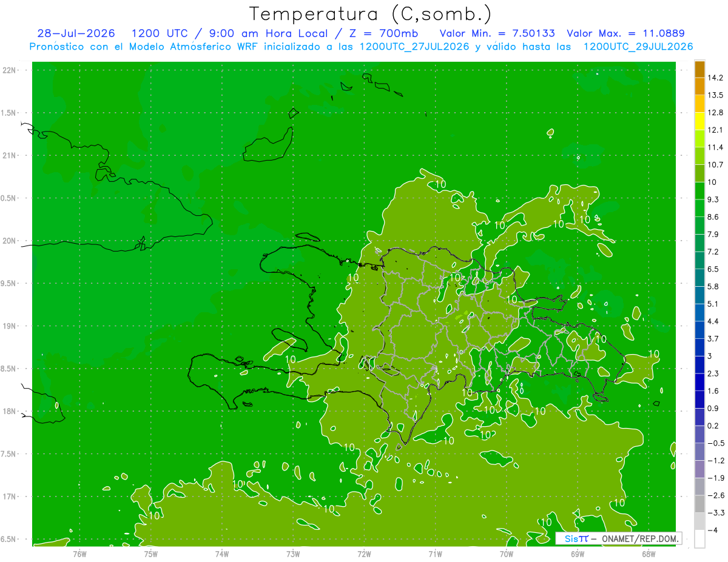Click the colorbar value 3.7
This screenshot has width=728, height=562.
(x=713, y=338)
